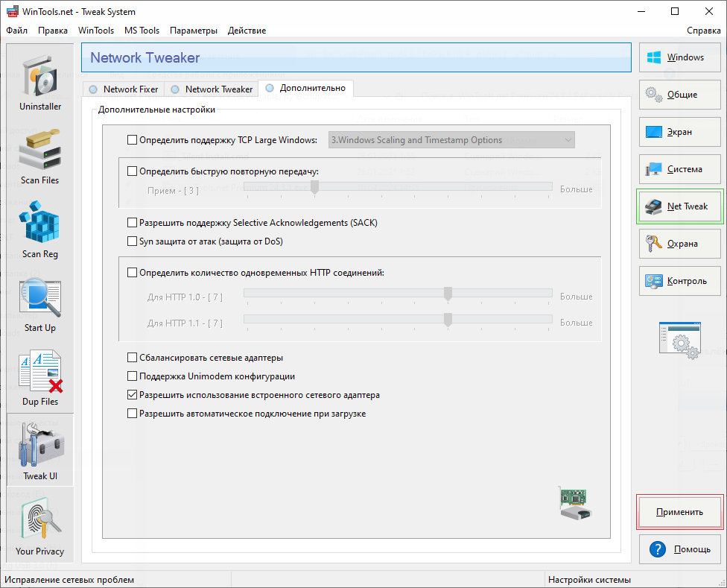The image size is (727, 588).
Task: Open the Scan Files tool
Action: (x=40, y=155)
